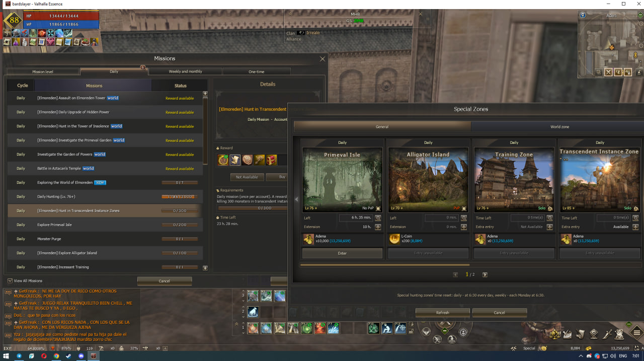
Task: Add extension time for Alligator Island
Action: click(x=464, y=227)
